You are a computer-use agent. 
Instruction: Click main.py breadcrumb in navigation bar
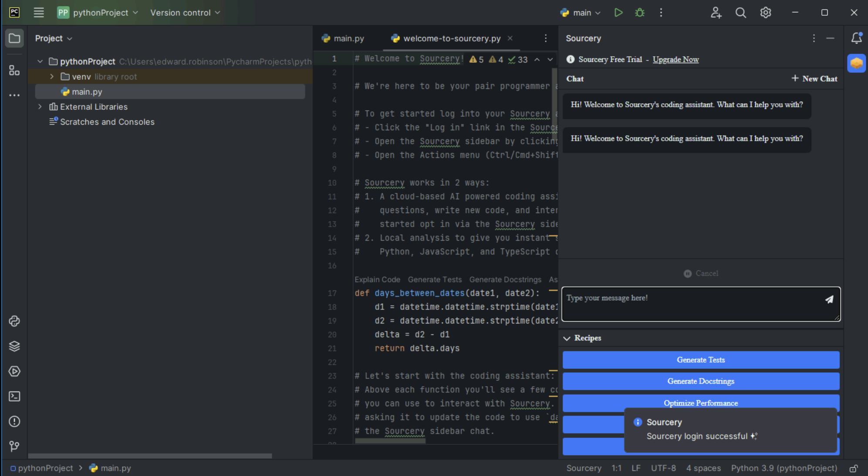pyautogui.click(x=110, y=469)
